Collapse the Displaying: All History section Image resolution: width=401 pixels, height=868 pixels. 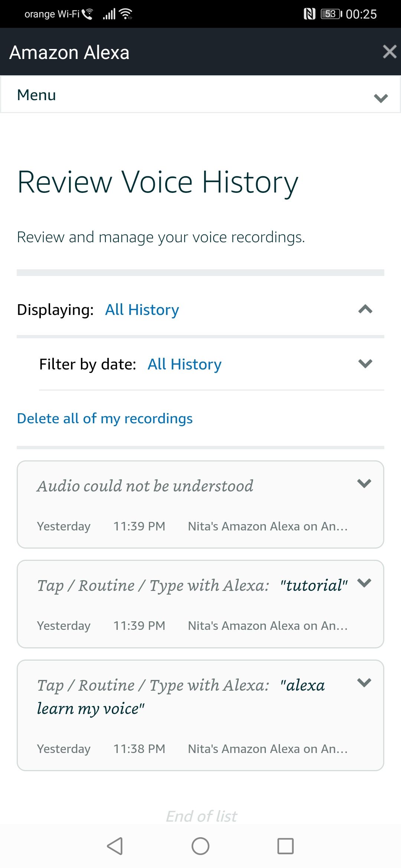[365, 309]
